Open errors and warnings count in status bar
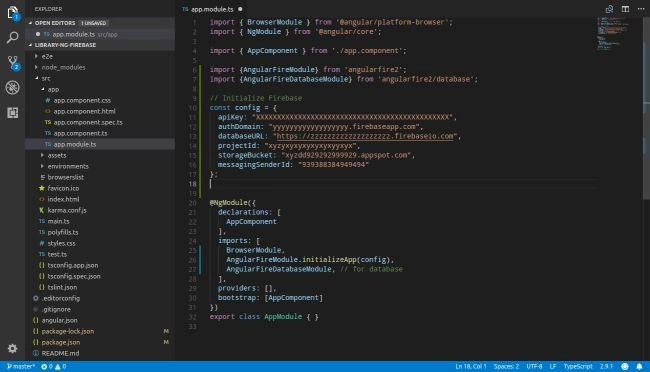This screenshot has height=372, width=650. [x=53, y=366]
